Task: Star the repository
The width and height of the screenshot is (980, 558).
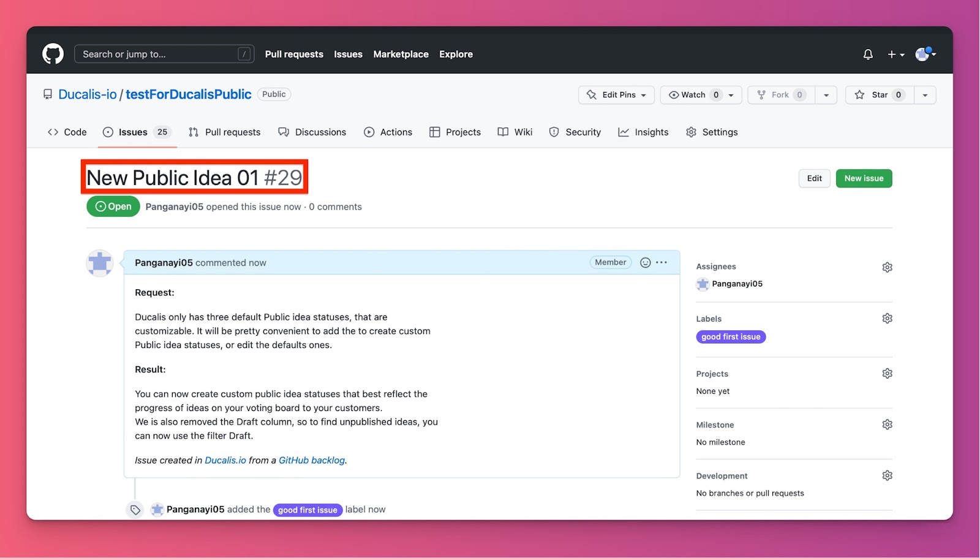Action: point(879,95)
